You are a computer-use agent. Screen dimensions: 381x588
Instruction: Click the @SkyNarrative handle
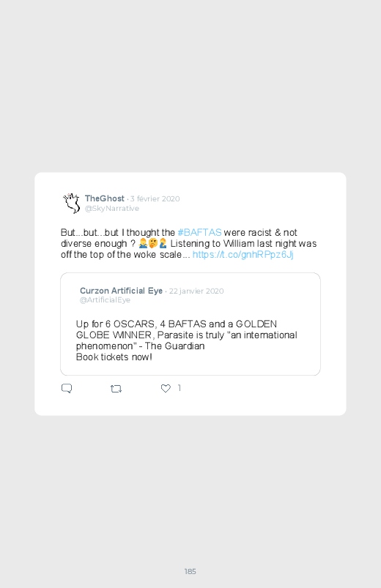[112, 209]
